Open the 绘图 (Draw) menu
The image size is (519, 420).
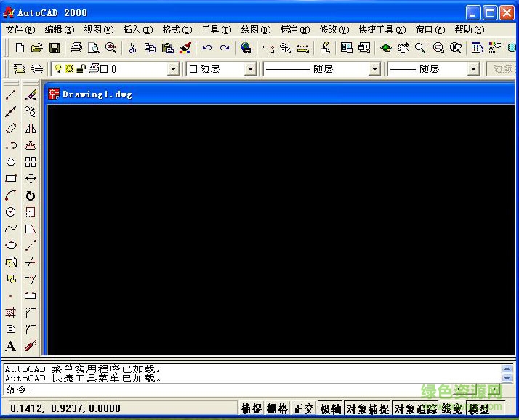(255, 30)
